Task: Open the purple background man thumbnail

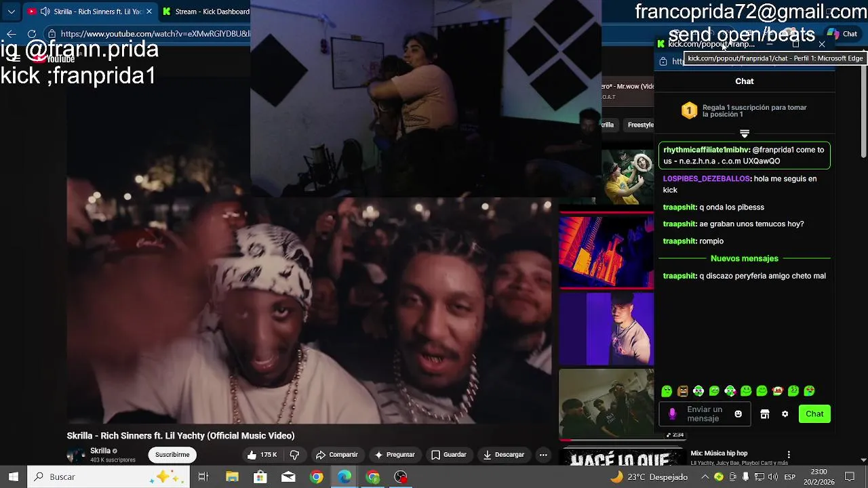Action: click(x=606, y=329)
